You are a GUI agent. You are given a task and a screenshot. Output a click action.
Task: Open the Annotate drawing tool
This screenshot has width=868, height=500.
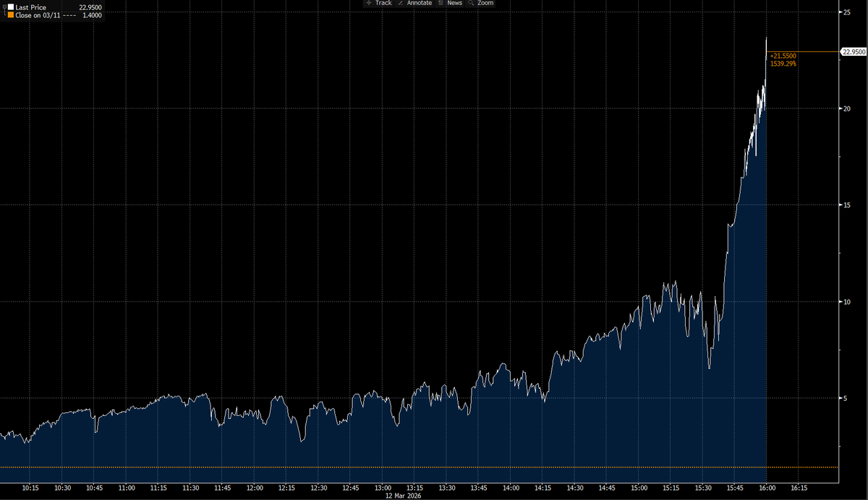[x=414, y=4]
